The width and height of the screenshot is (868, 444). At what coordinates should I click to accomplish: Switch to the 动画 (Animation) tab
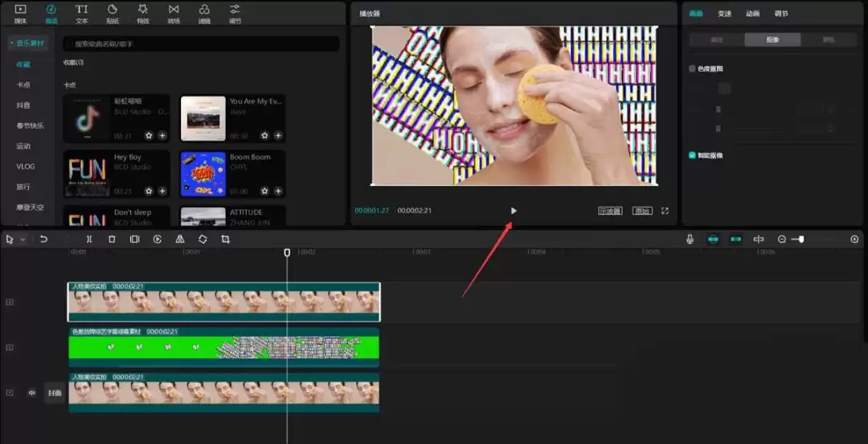click(752, 14)
